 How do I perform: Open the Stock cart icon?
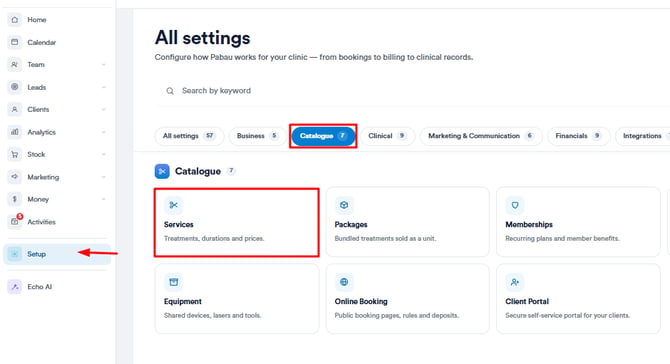tap(15, 154)
